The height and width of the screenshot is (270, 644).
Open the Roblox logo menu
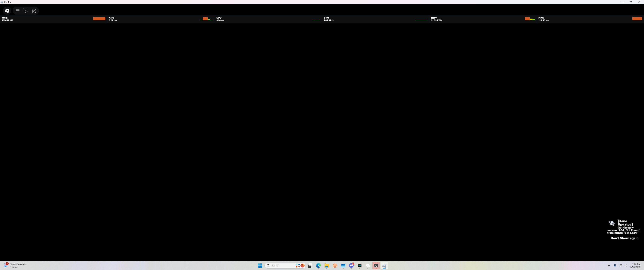click(x=7, y=10)
